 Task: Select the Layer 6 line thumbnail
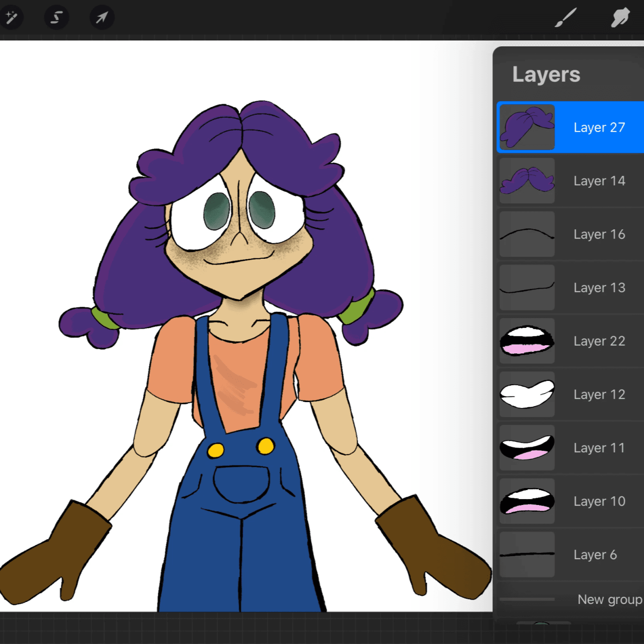527,555
